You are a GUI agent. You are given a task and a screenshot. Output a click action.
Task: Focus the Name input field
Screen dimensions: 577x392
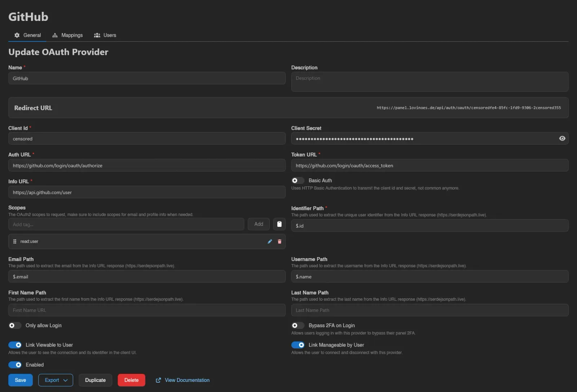[147, 78]
